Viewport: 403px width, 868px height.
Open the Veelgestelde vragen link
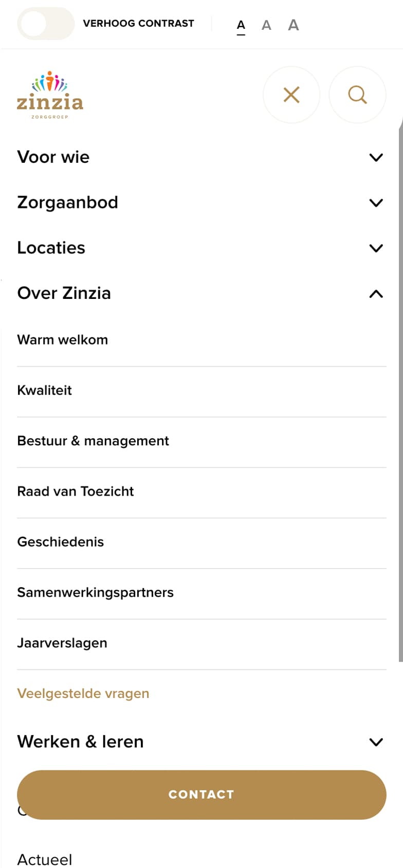click(83, 693)
